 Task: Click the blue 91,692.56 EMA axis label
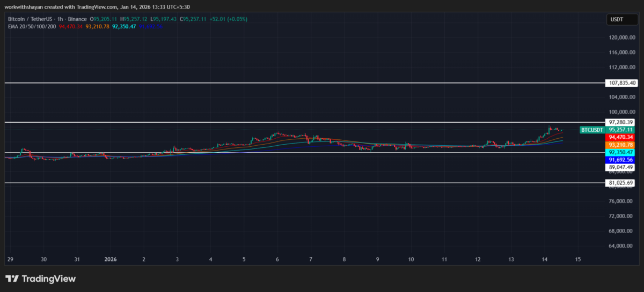(621, 160)
